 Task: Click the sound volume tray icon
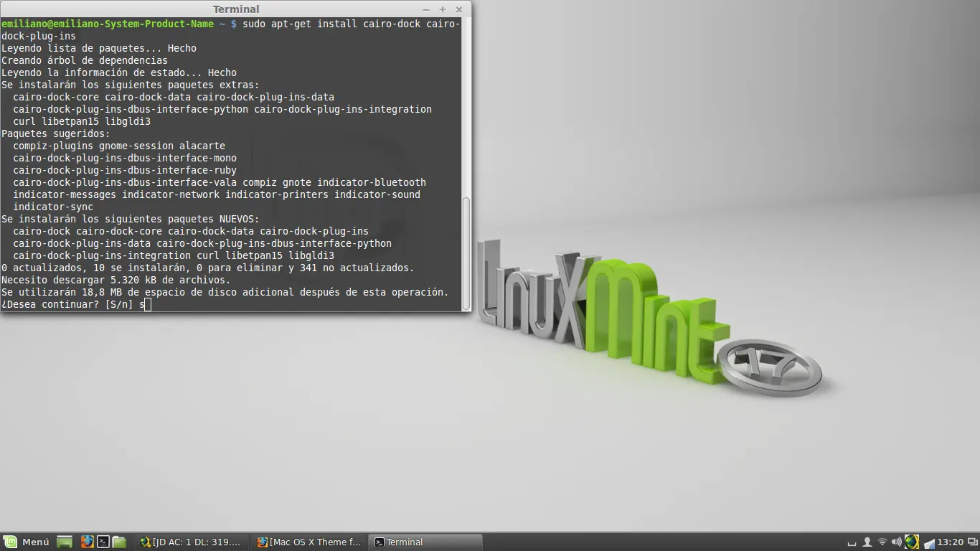[896, 542]
